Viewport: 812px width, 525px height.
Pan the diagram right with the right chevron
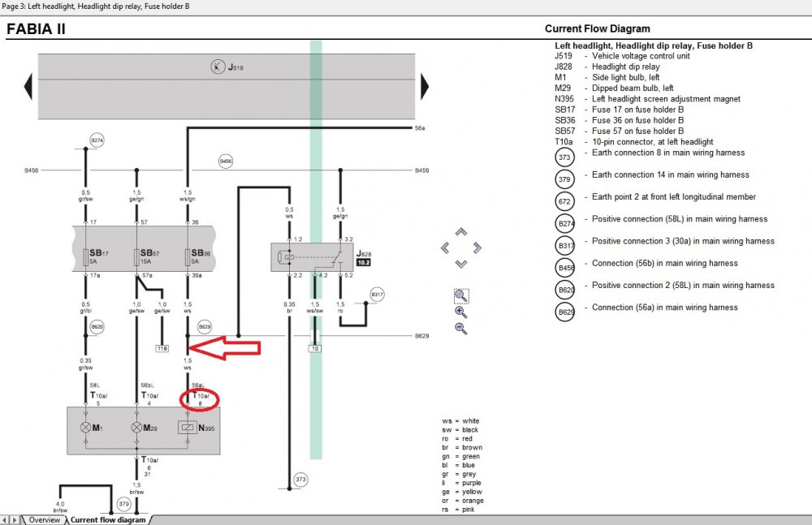[477, 248]
